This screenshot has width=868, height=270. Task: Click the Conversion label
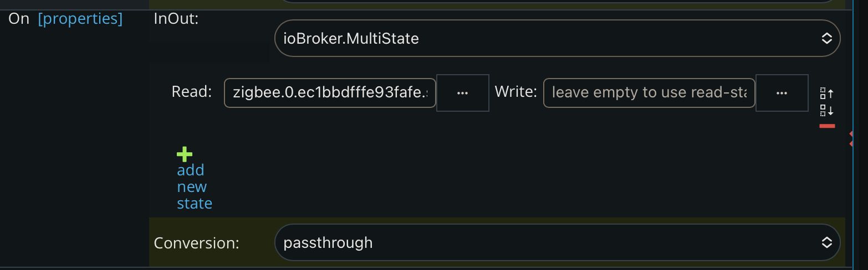point(197,243)
